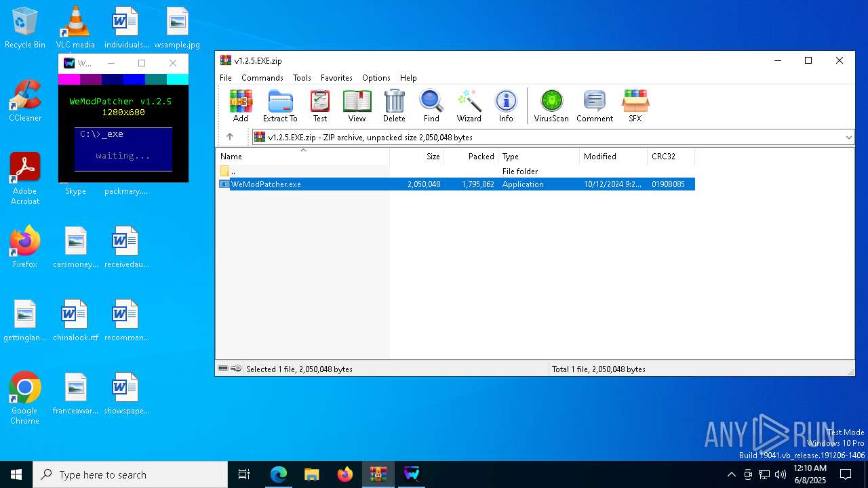Open the File menu in WinRAR
The width and height of the screenshot is (868, 488).
226,78
